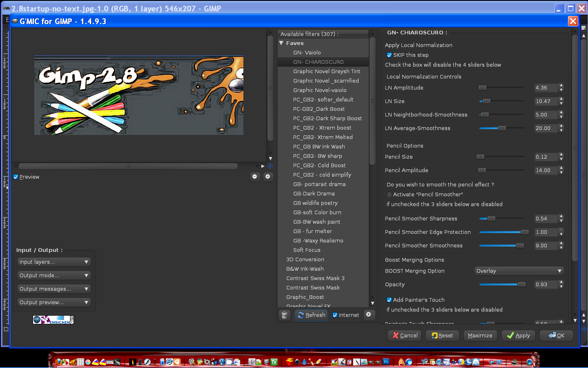
Task: Select GB -Waxy Realismo filter
Action: [x=318, y=240]
